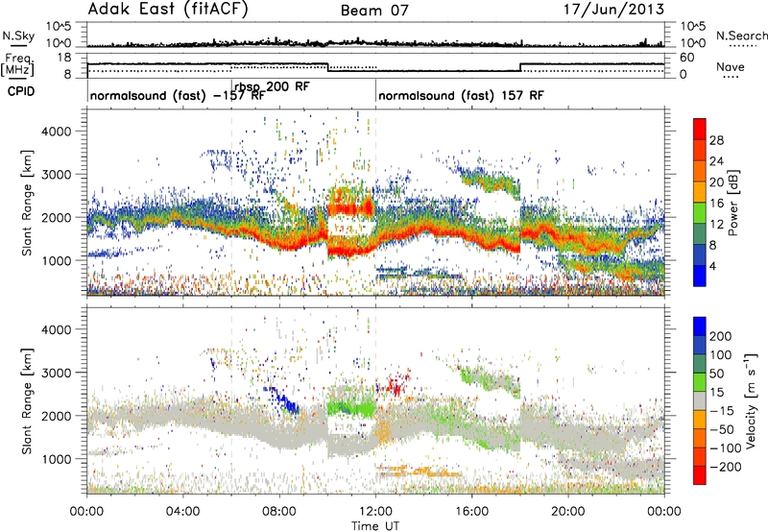The width and height of the screenshot is (768, 532).
Task: Click the 'rbsp 200 RF' label
Action: click(272, 86)
